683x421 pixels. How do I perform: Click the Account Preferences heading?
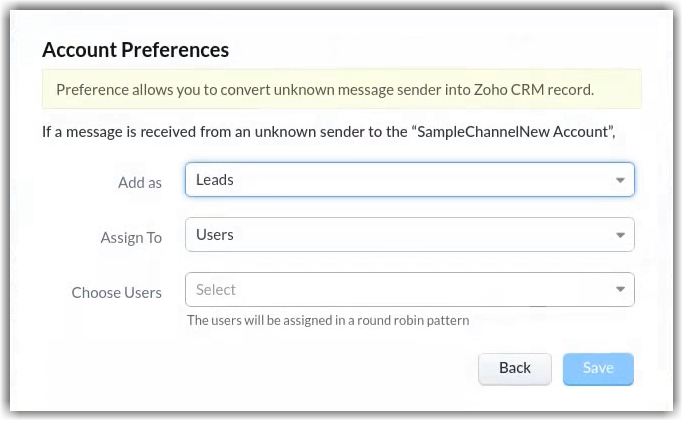pyautogui.click(x=135, y=49)
